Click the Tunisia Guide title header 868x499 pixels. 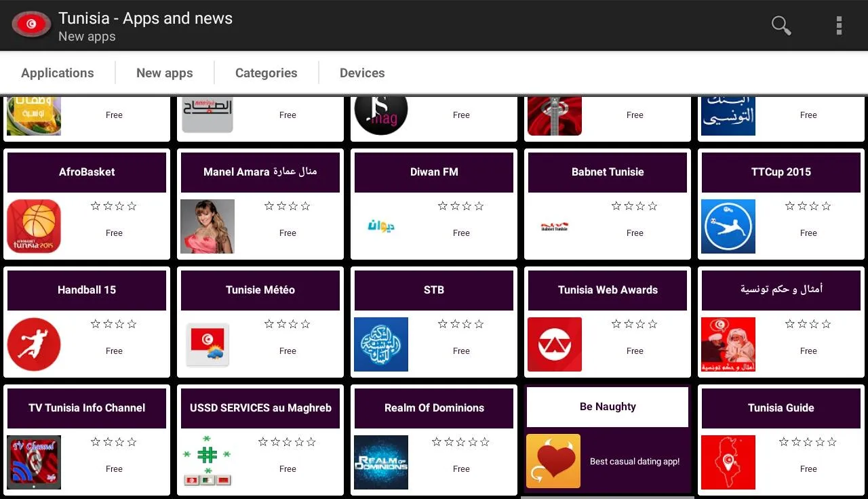pos(781,408)
